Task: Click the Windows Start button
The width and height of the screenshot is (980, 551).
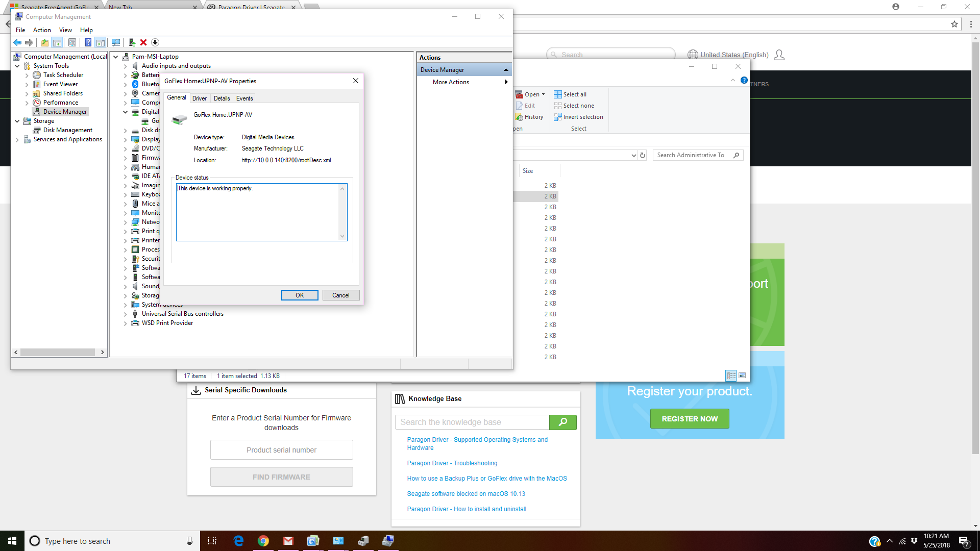Action: [x=12, y=541]
